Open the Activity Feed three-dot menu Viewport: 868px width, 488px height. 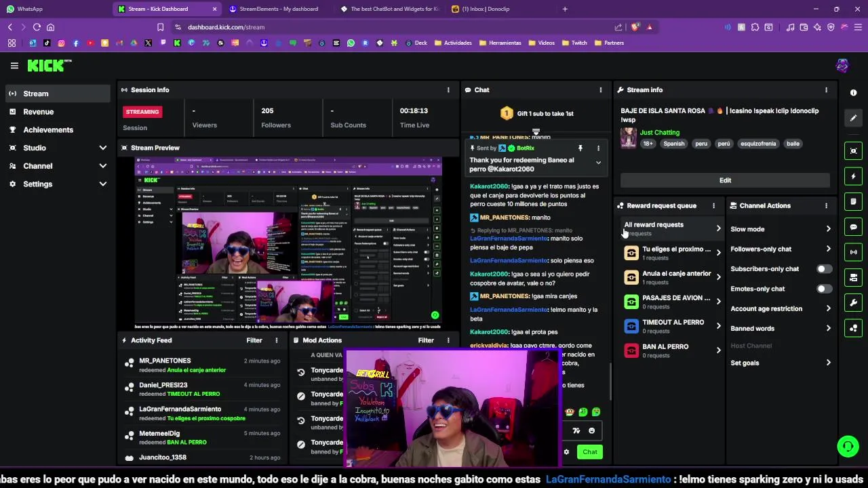point(276,340)
